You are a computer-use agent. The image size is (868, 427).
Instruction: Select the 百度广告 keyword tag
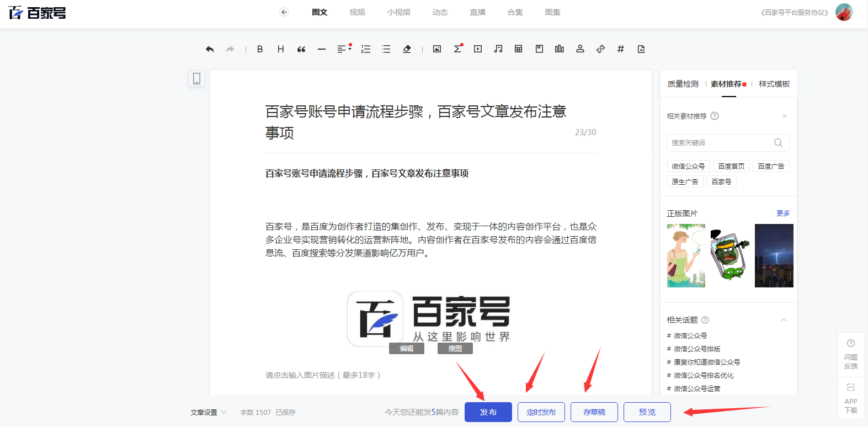click(771, 166)
